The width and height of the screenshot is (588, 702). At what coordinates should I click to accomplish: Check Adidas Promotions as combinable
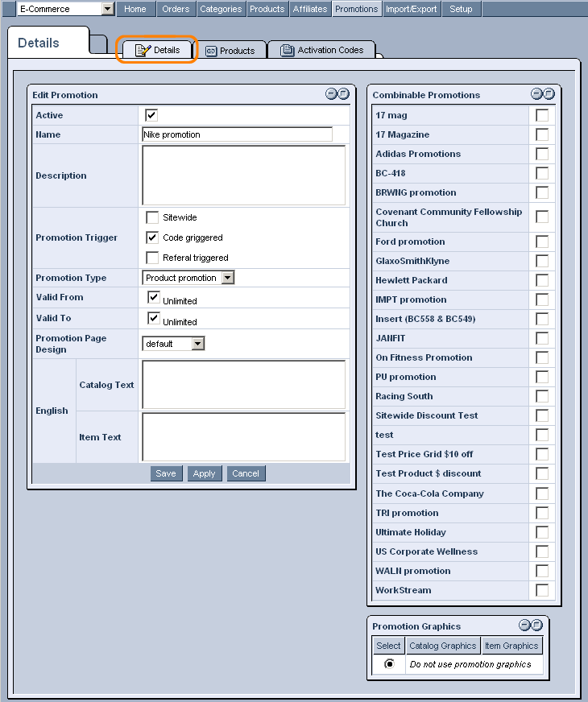click(542, 154)
